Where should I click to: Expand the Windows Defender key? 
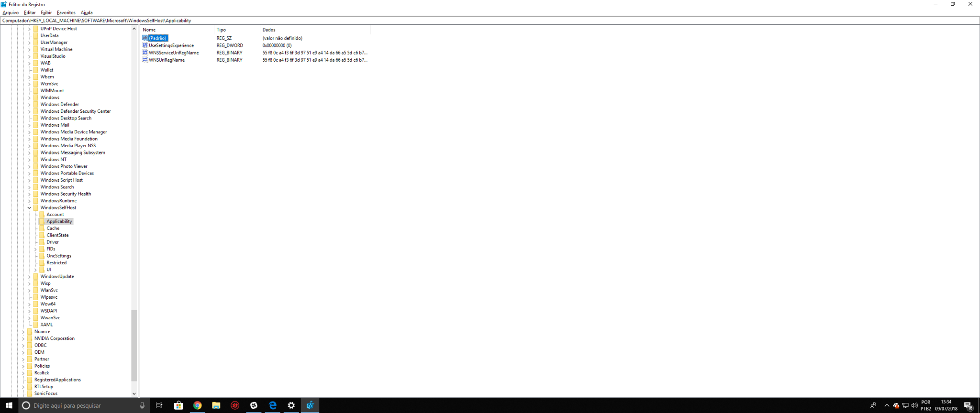tap(29, 105)
